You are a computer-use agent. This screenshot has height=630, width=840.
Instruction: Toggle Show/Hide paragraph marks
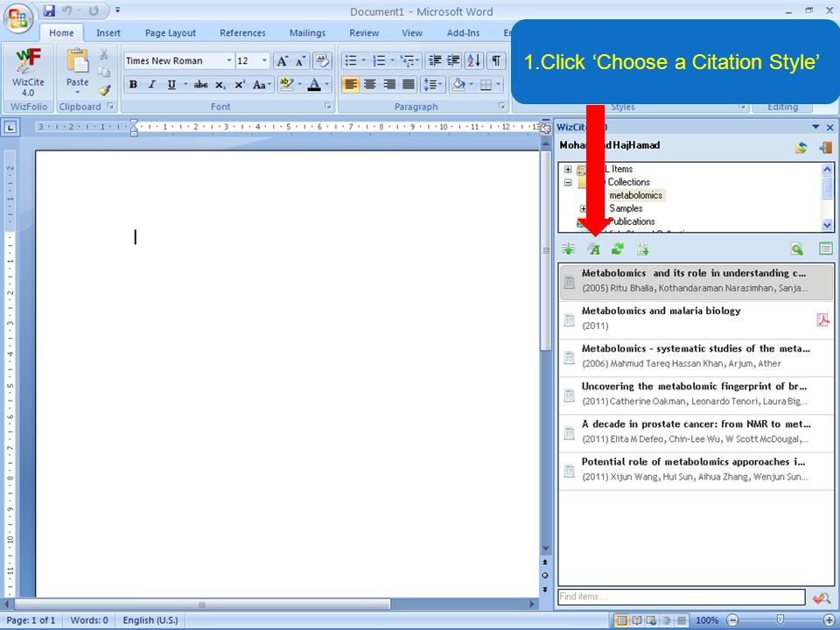(x=497, y=60)
